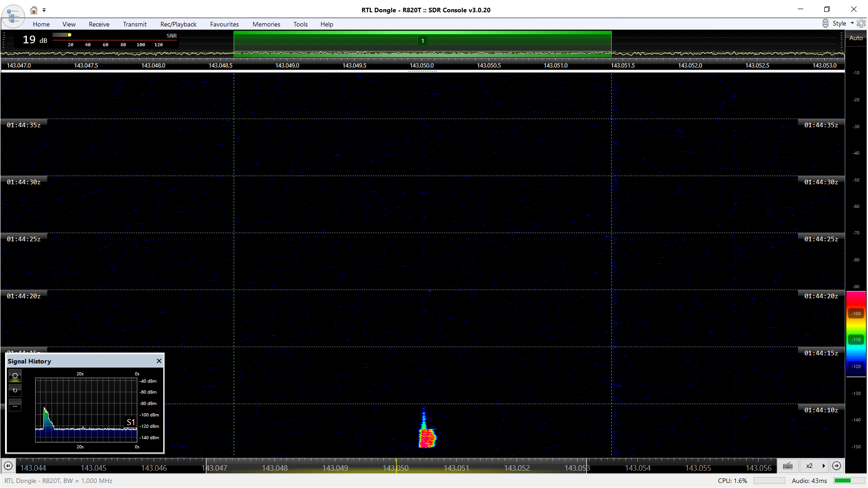868x488 pixels.
Task: Click the -120 waterfall color scale marker
Action: pyautogui.click(x=856, y=366)
